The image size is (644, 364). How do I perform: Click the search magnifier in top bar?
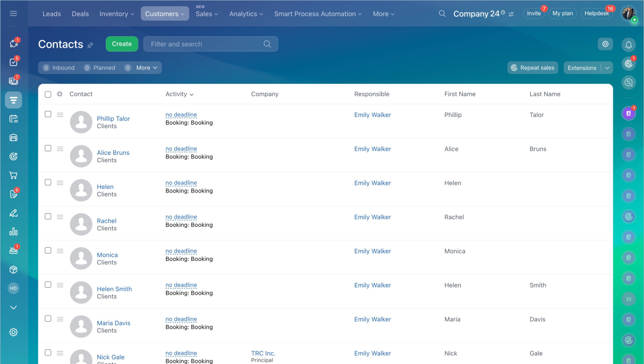[442, 14]
